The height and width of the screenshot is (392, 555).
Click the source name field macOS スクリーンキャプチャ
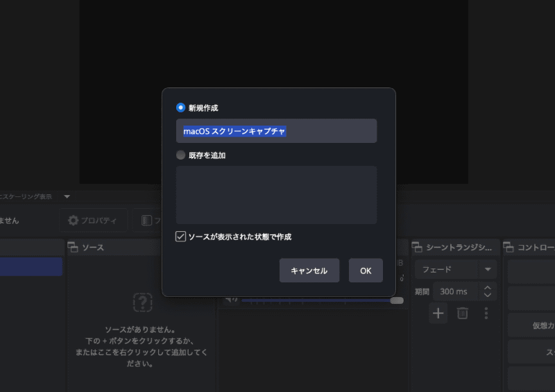(276, 131)
